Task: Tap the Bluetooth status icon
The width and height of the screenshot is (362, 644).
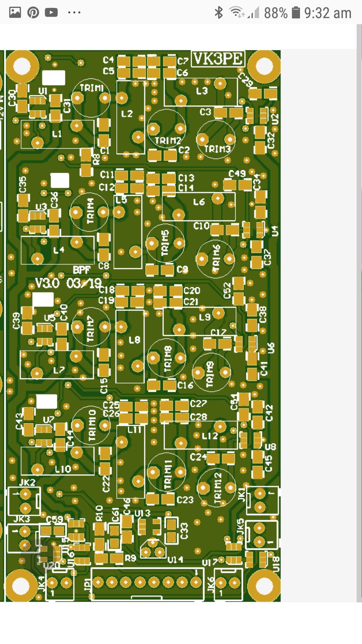Action: click(219, 13)
